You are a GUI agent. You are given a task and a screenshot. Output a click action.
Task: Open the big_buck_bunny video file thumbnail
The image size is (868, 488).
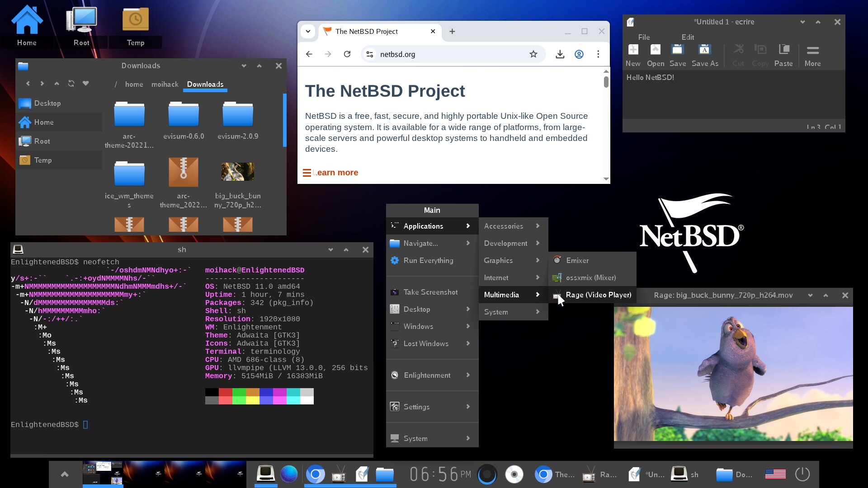238,172
